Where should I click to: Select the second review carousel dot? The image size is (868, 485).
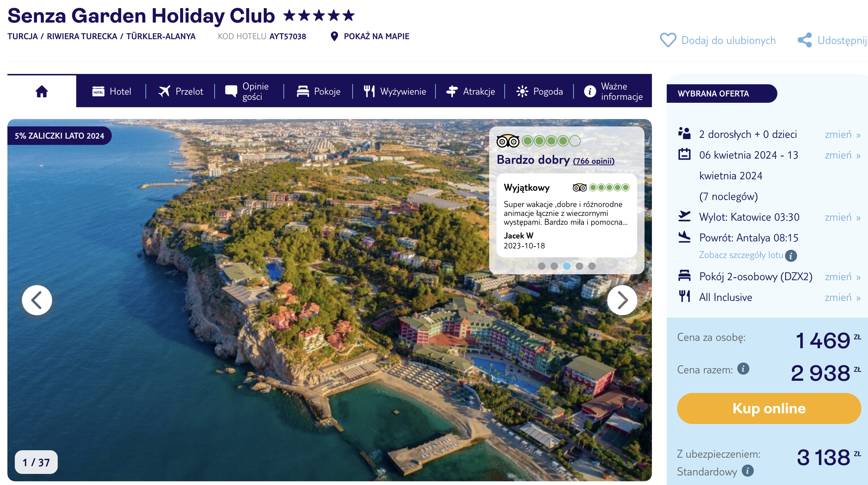(554, 266)
